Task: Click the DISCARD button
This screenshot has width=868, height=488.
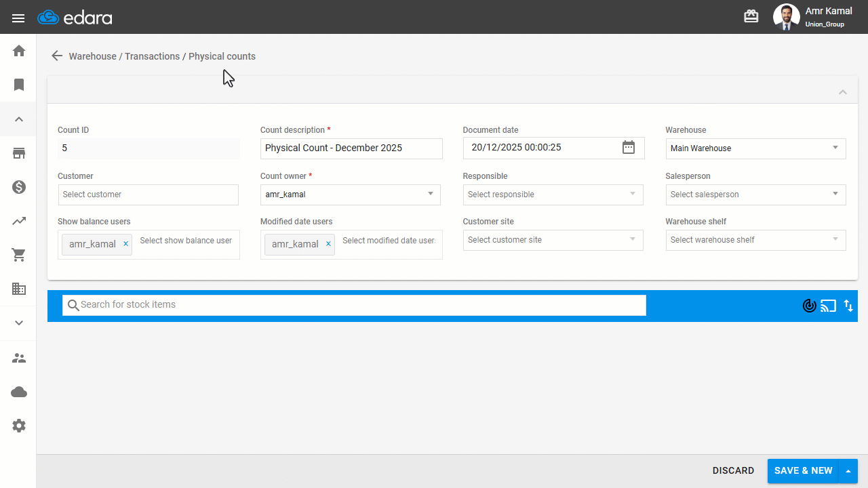Action: coord(733,470)
